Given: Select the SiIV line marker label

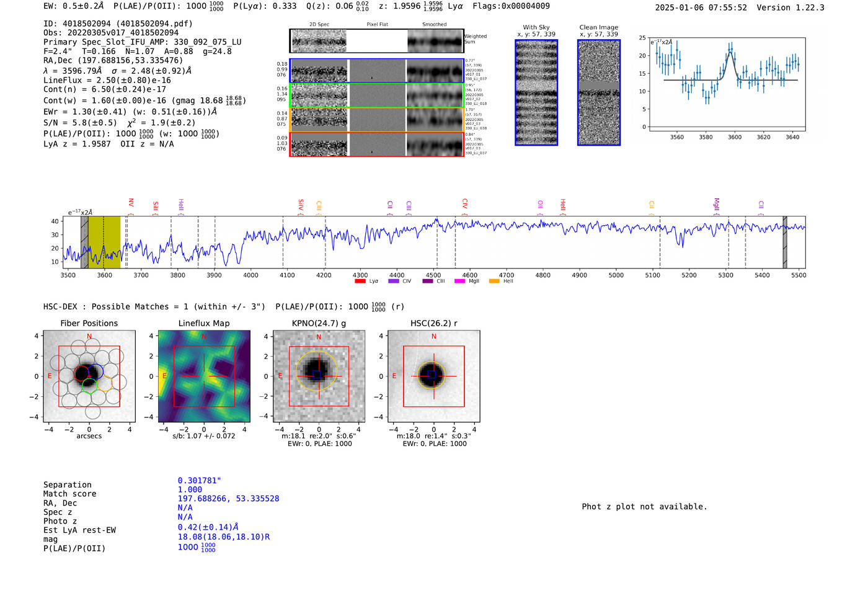Looking at the screenshot, I should [x=301, y=204].
